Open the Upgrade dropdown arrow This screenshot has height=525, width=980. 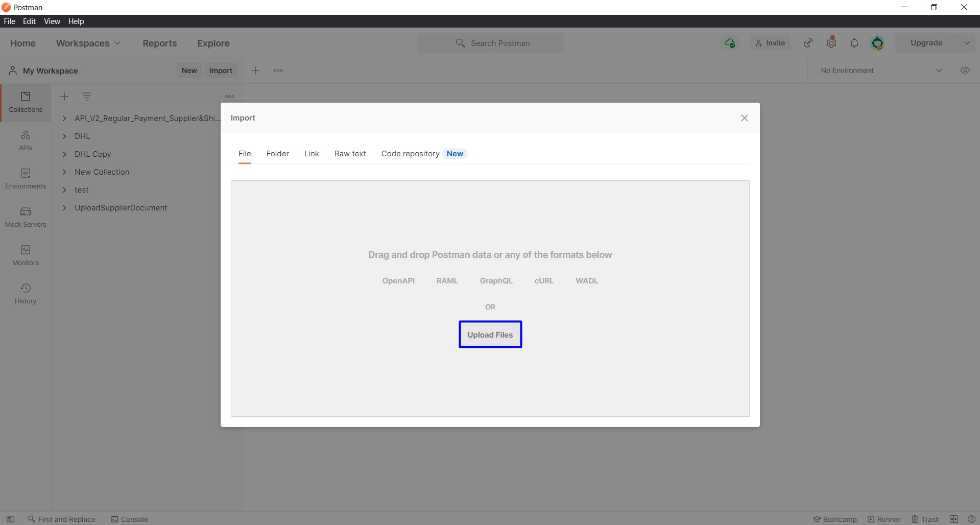[x=967, y=43]
